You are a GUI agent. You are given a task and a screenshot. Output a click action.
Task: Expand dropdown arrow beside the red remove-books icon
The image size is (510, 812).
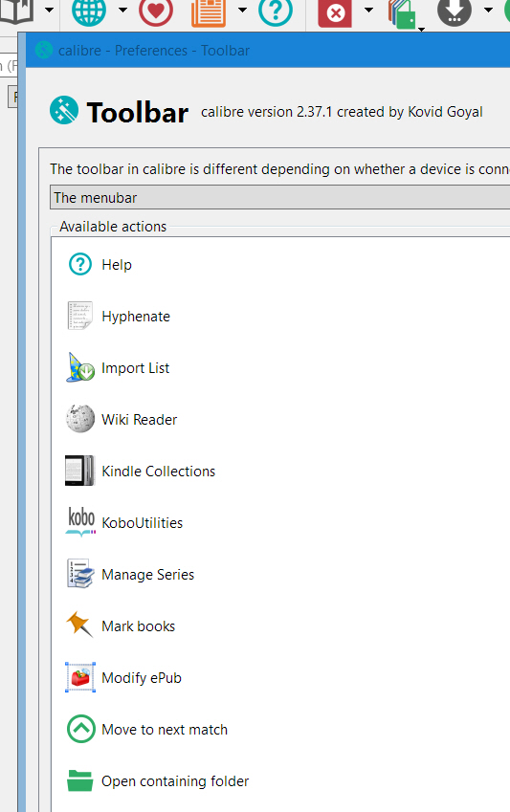tap(368, 10)
